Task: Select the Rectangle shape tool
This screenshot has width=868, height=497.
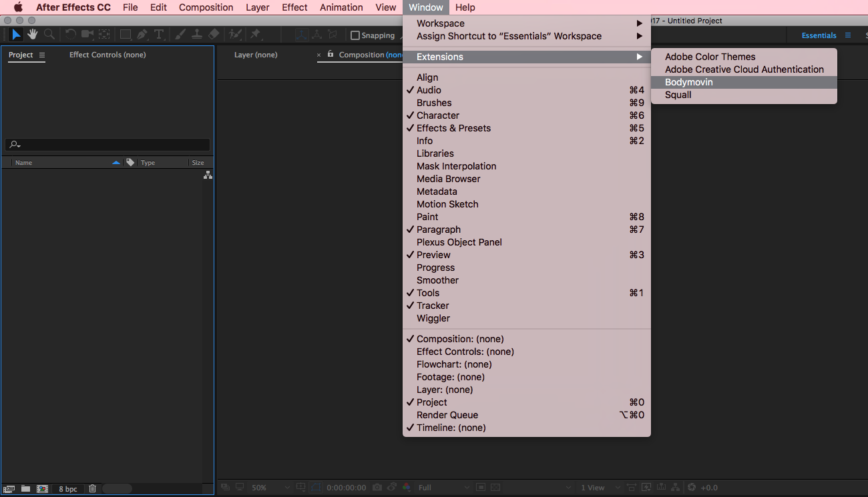Action: click(126, 34)
